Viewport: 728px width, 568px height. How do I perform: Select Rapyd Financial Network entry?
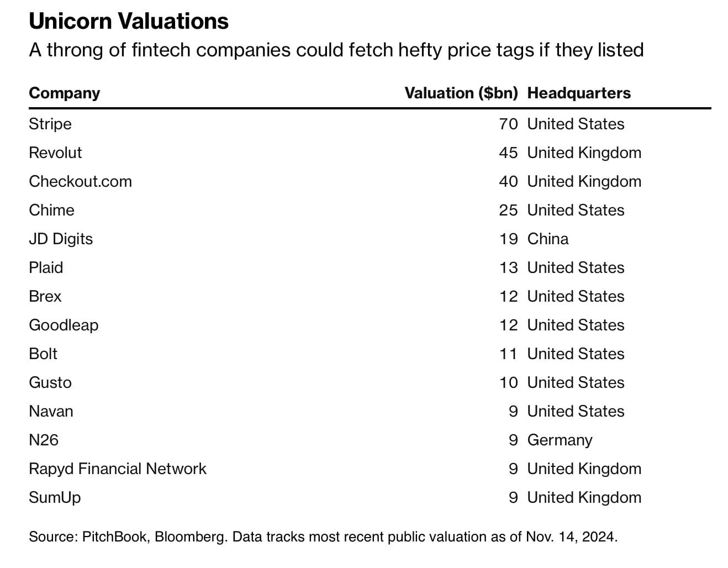pos(118,469)
